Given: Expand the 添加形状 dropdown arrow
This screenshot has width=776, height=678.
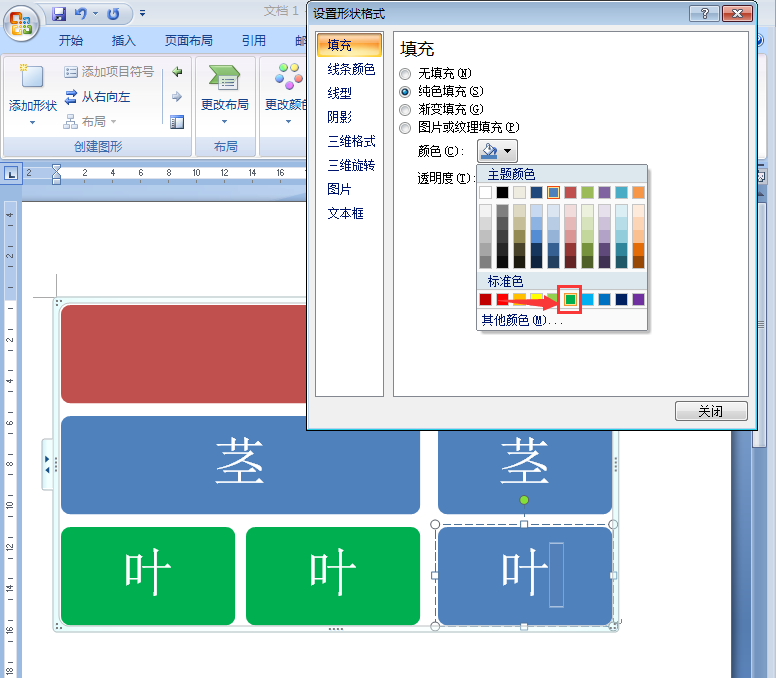Looking at the screenshot, I should point(32,122).
